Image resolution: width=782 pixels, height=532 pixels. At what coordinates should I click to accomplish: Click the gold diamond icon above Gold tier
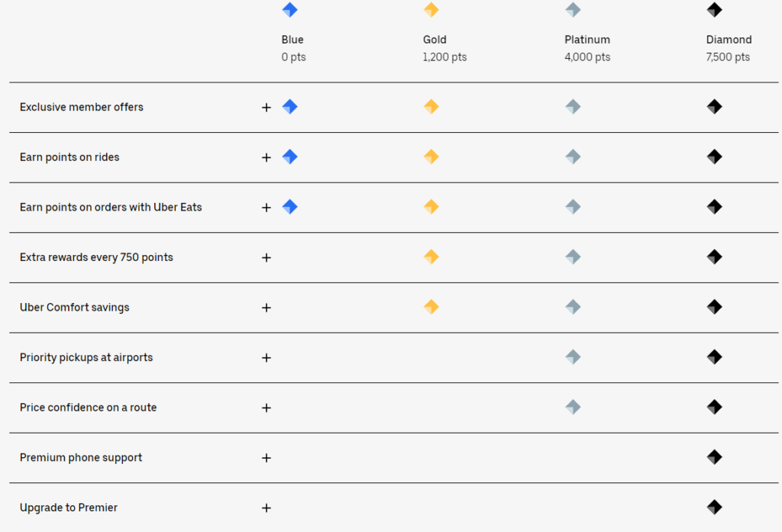[x=431, y=9]
